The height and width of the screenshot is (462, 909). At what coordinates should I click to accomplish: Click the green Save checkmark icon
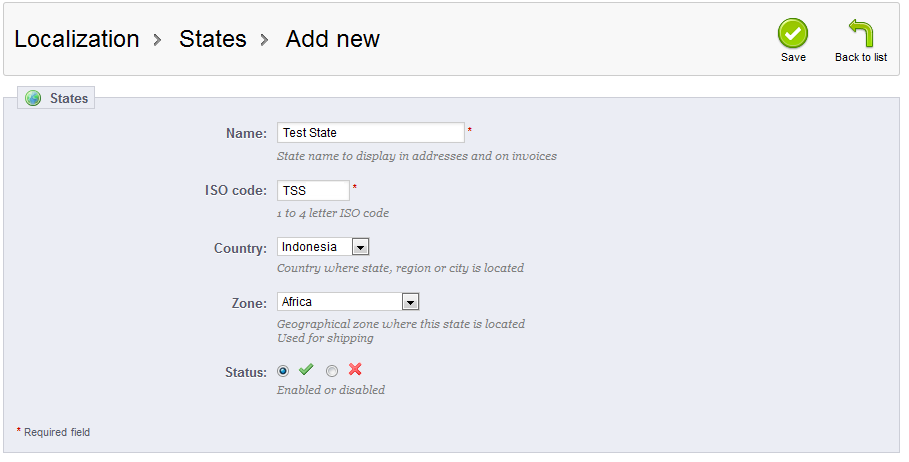(793, 33)
